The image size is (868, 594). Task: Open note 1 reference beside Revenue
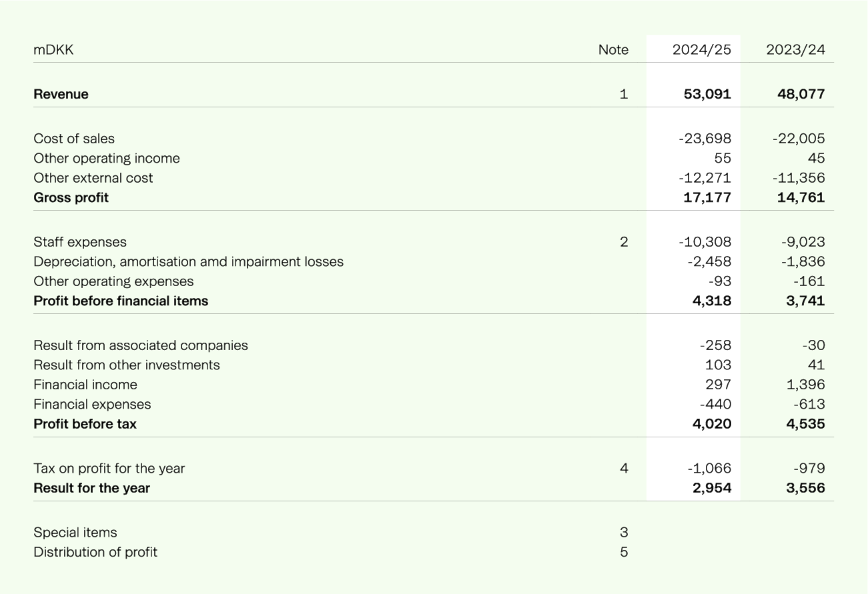click(623, 94)
